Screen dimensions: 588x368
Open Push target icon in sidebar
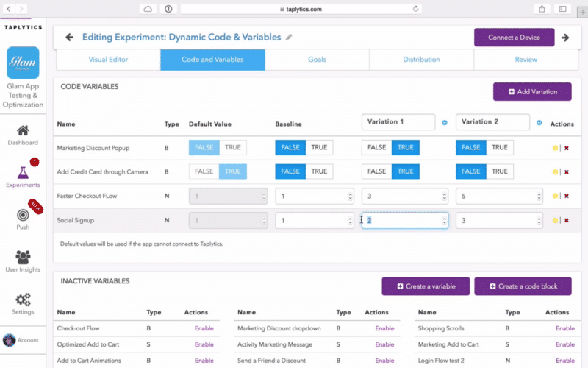[x=23, y=214]
